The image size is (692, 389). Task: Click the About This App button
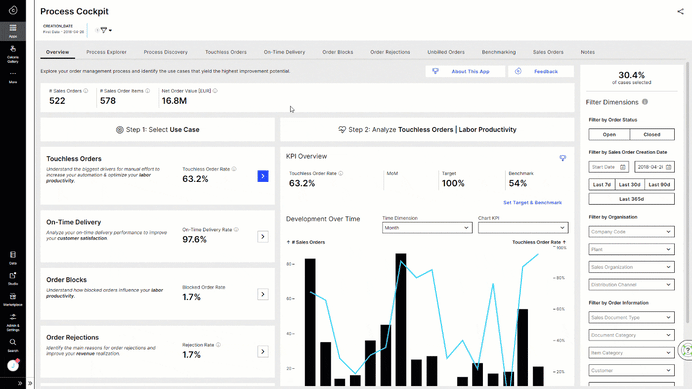[x=465, y=71]
